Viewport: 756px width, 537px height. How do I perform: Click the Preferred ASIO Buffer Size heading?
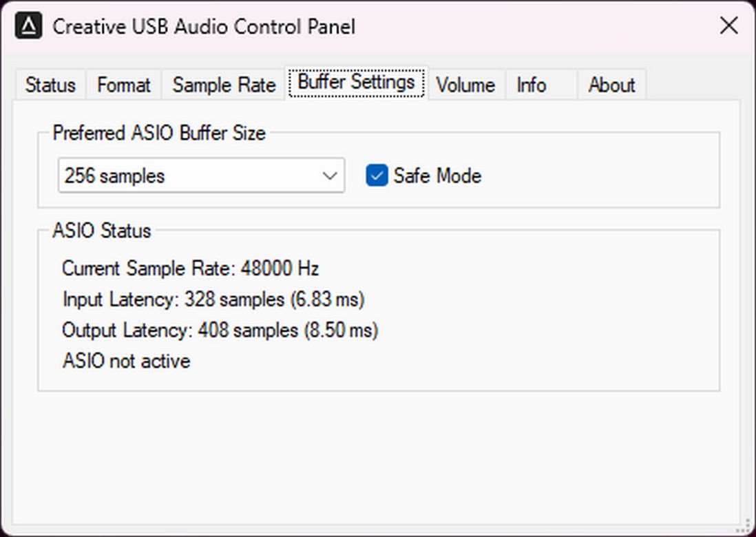coord(159,133)
